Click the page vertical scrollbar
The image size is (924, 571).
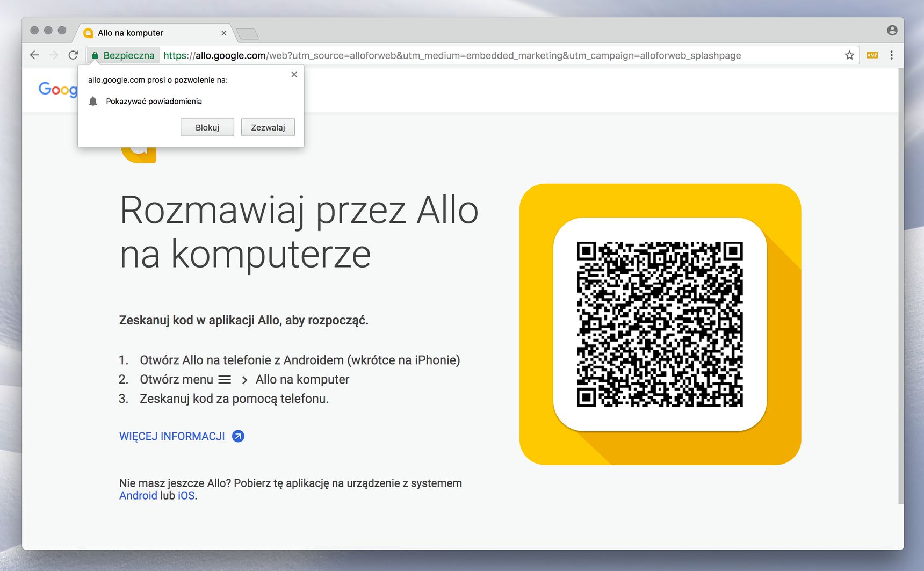pos(901,286)
